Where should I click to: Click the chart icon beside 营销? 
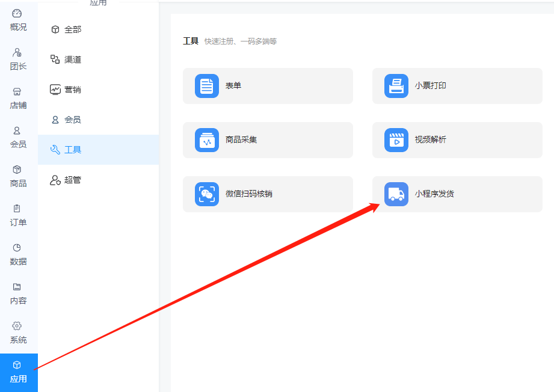click(55, 90)
